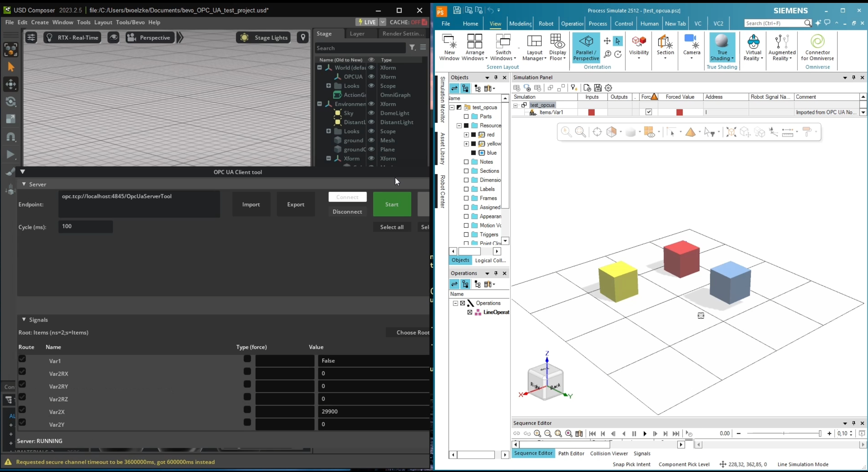Open the Human ribbon tab
The image size is (868, 472).
pyautogui.click(x=649, y=24)
